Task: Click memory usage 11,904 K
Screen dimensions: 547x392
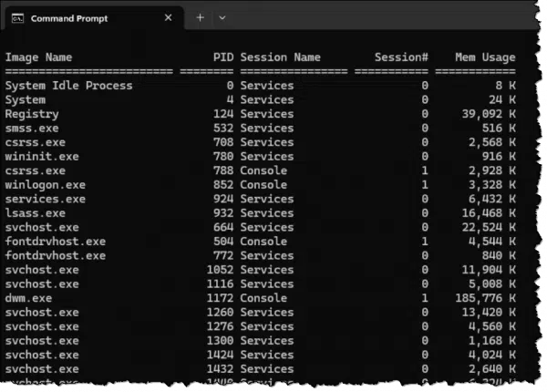Action: click(x=489, y=270)
